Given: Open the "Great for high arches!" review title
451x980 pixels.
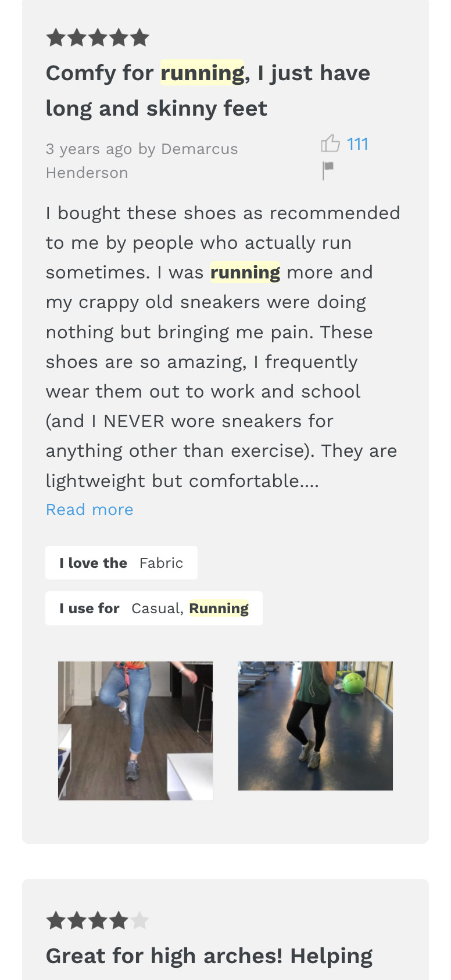Looking at the screenshot, I should [209, 956].
